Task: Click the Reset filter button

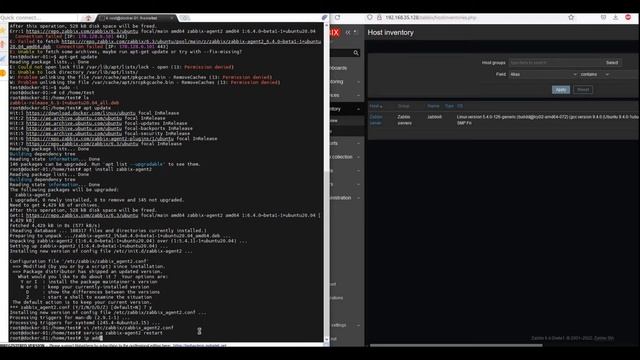Action: point(583,90)
